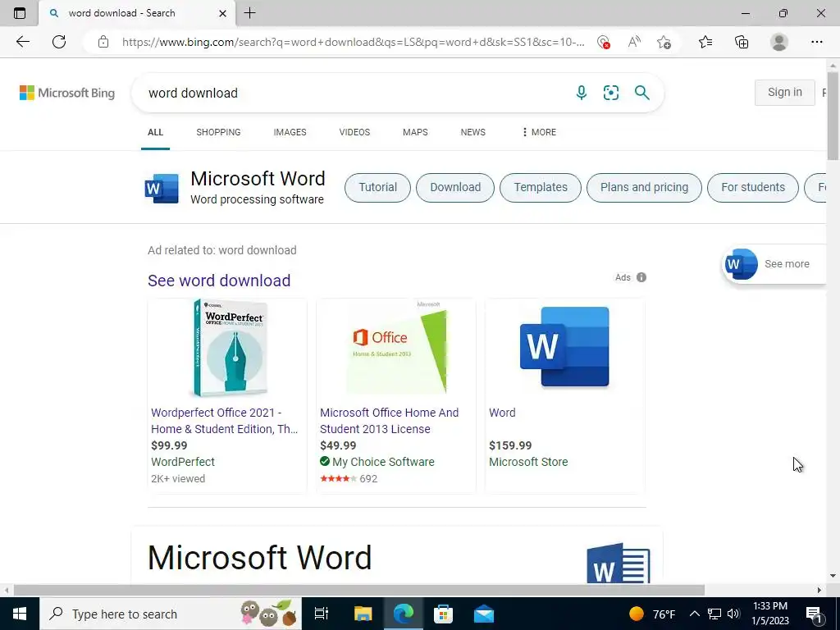Open the notification center icon
The height and width of the screenshot is (630, 840).
coord(815,614)
